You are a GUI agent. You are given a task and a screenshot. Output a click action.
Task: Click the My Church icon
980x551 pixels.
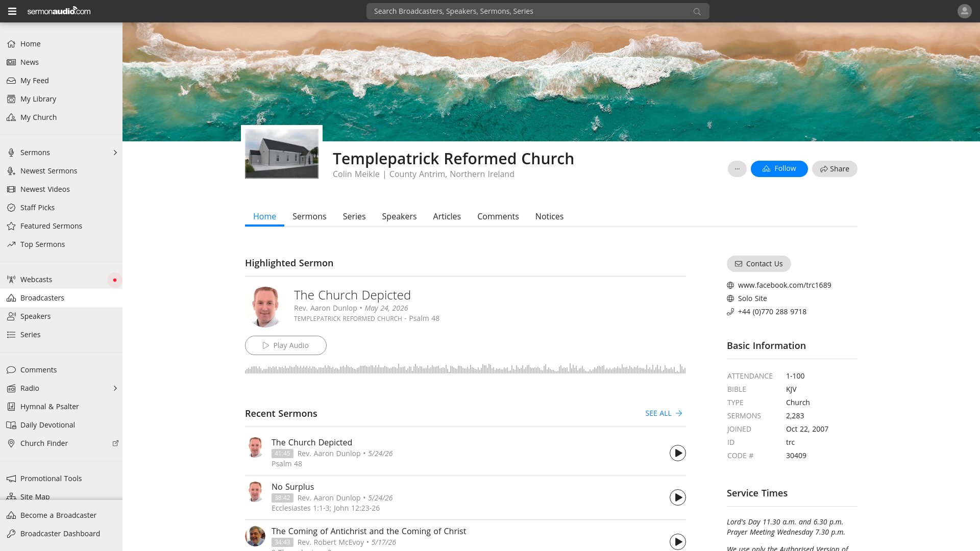coord(11,117)
